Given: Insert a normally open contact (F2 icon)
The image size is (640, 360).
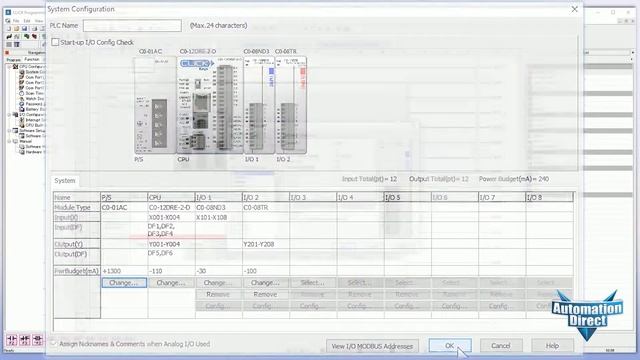Looking at the screenshot, I should coord(11,340).
